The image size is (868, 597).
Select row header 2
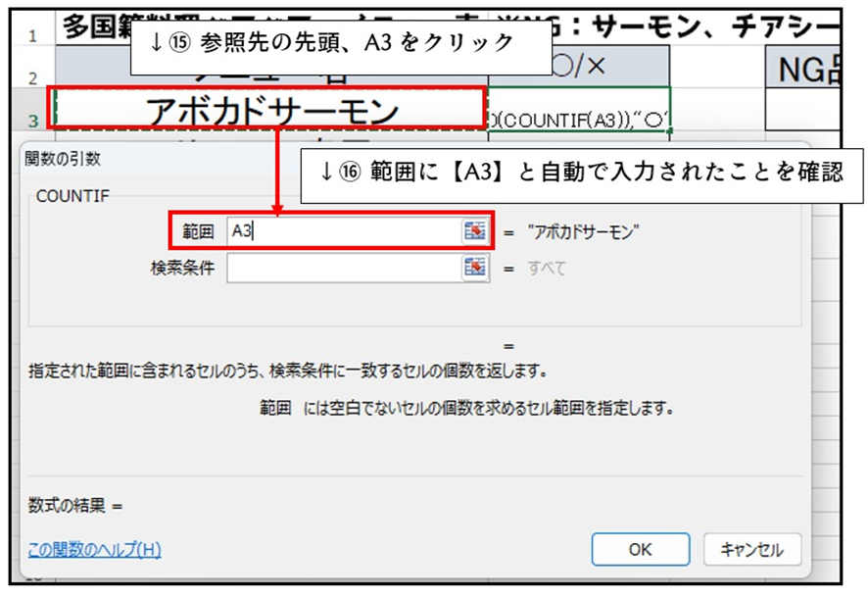point(33,78)
